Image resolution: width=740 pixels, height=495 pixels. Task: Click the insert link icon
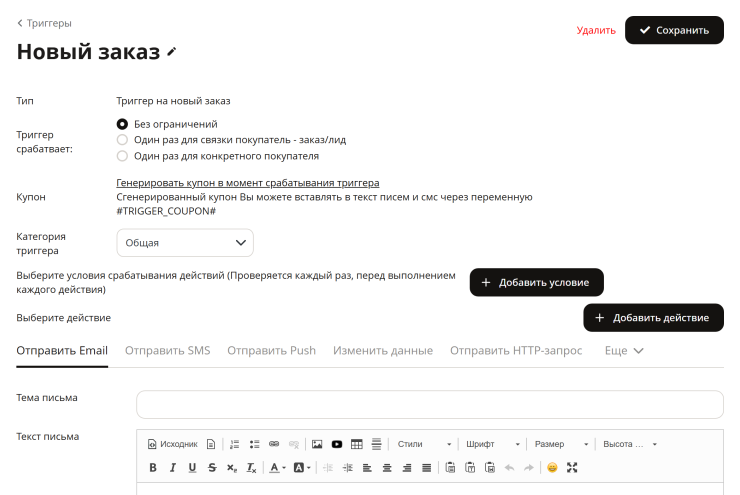274,444
